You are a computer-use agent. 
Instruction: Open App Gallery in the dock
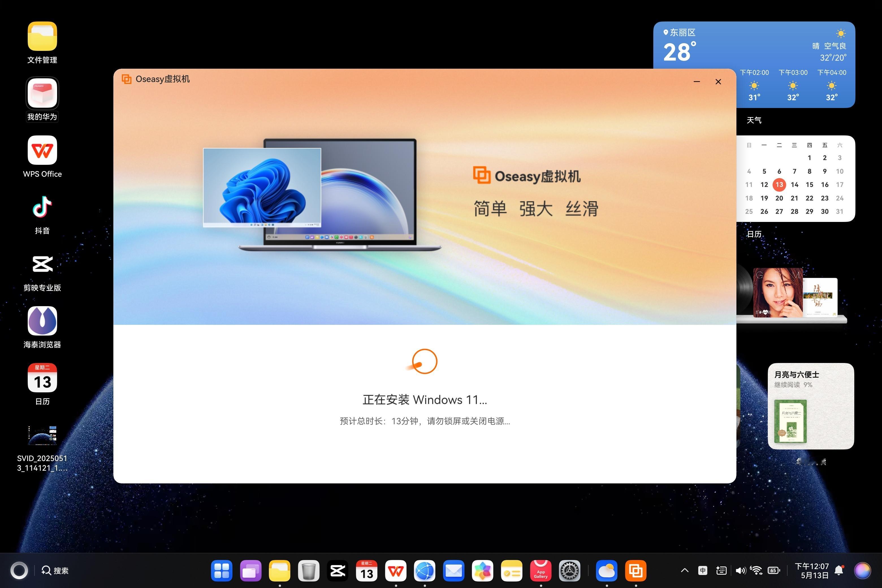pos(541,571)
